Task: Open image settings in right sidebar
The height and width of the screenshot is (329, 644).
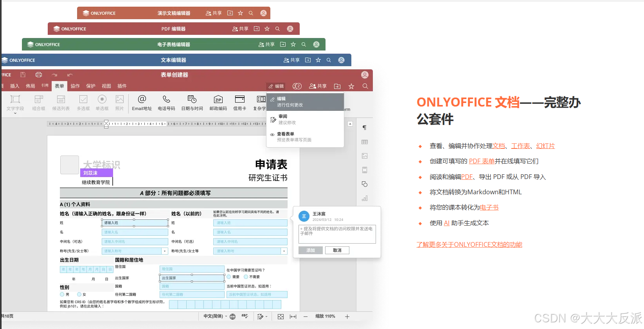Action: coord(365,156)
